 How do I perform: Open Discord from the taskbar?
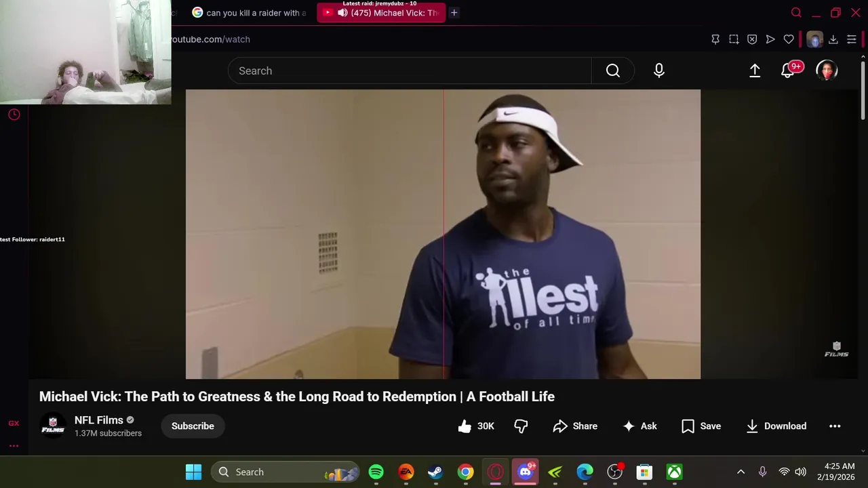pyautogui.click(x=526, y=472)
